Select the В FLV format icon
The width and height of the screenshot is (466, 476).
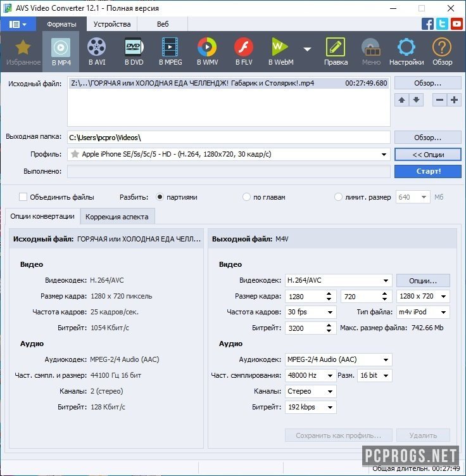tap(244, 51)
